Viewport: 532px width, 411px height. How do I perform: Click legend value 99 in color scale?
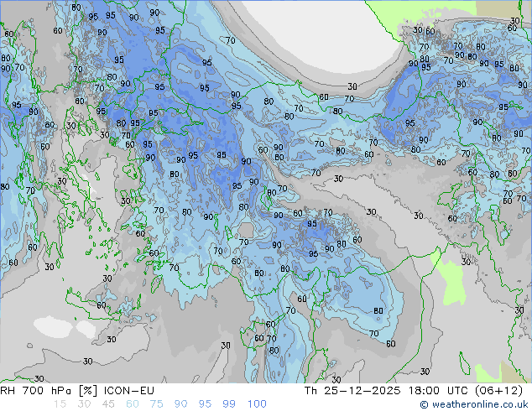coord(229,404)
